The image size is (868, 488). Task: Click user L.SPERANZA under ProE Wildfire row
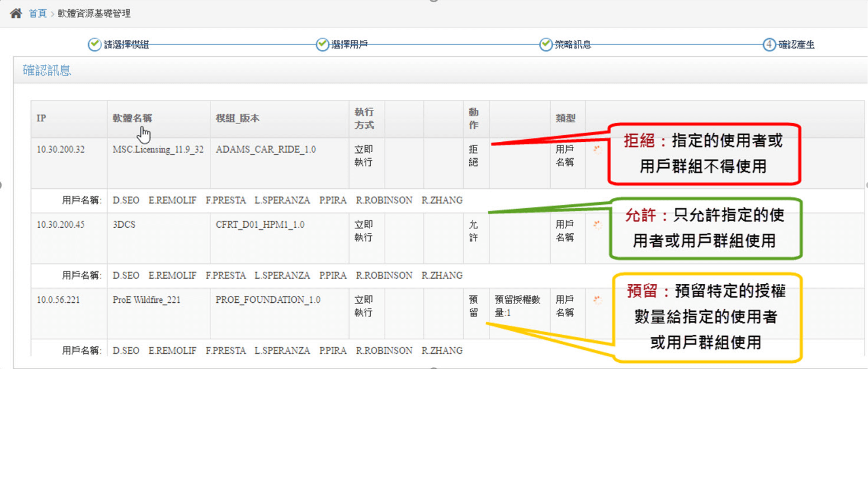click(282, 351)
